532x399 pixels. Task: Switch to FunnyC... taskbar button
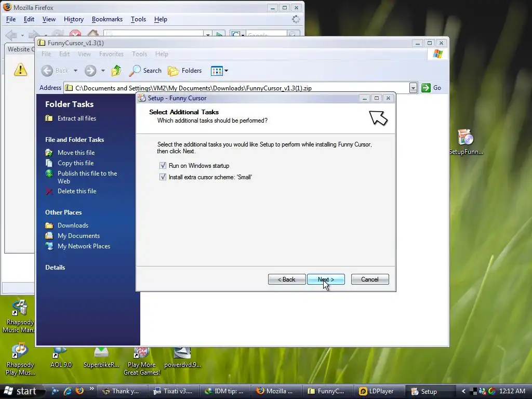327,391
